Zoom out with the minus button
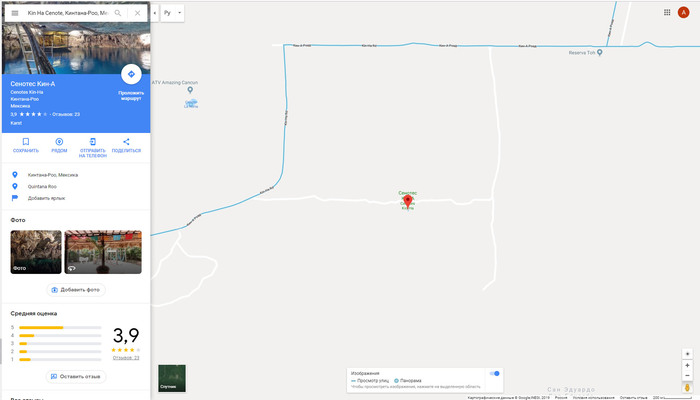 (x=688, y=375)
